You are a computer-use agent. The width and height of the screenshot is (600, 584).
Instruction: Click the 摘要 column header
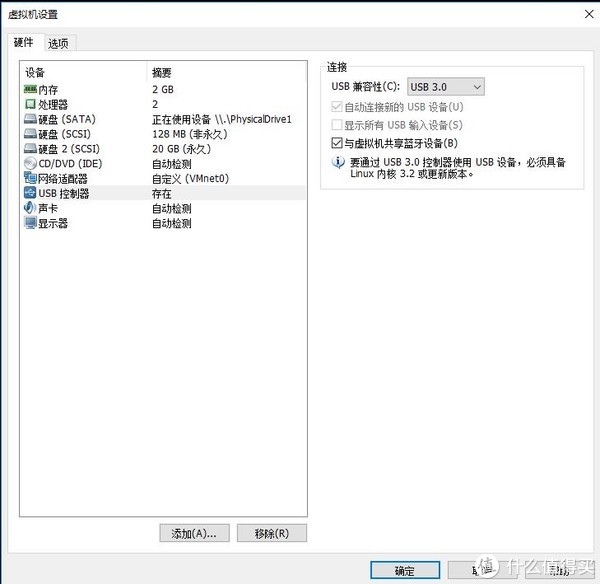tap(161, 72)
